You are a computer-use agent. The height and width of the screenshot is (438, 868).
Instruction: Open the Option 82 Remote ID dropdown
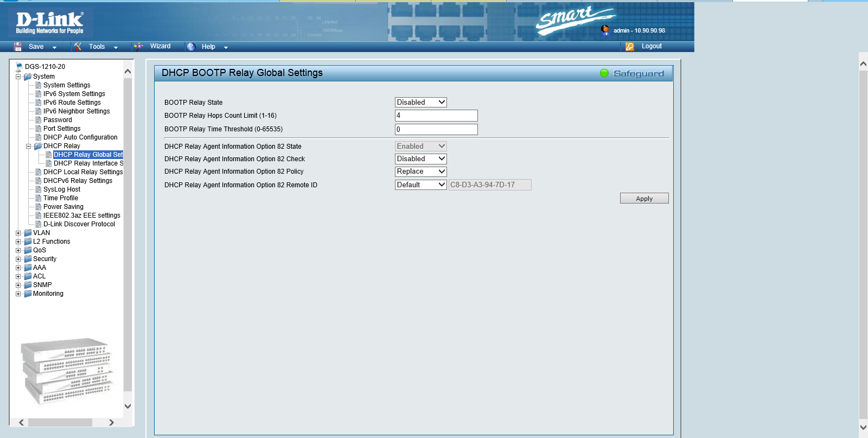coord(421,185)
